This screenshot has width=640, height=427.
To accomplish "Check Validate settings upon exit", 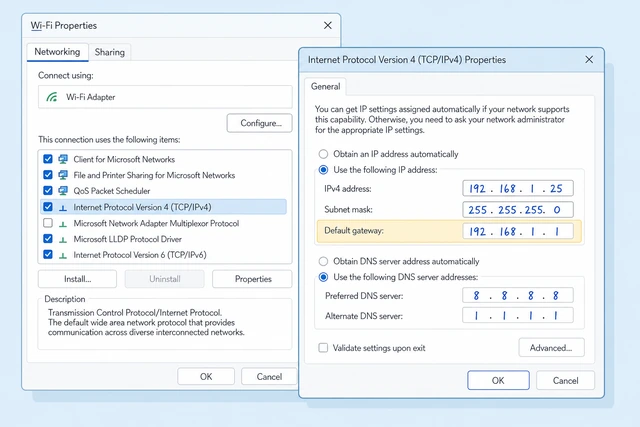I will point(323,348).
